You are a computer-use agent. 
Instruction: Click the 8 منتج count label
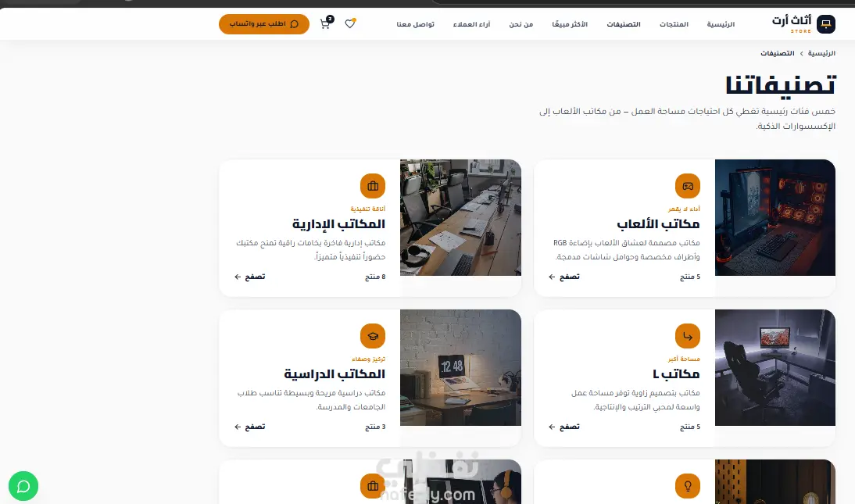[375, 277]
